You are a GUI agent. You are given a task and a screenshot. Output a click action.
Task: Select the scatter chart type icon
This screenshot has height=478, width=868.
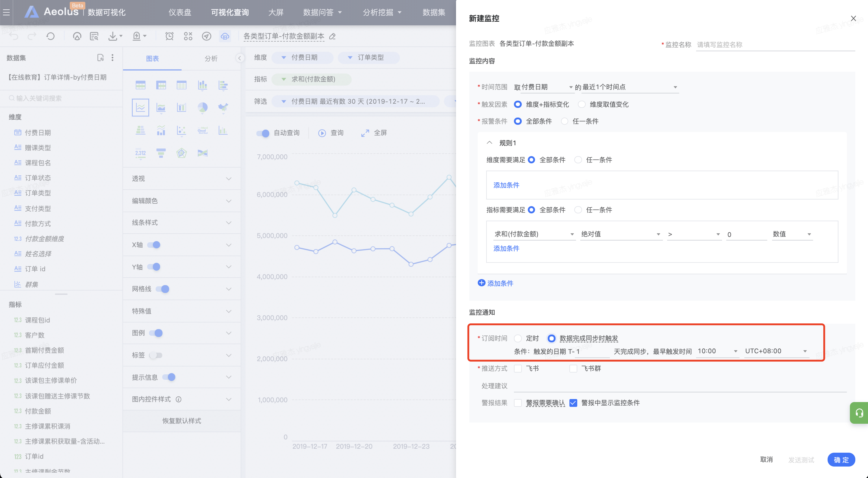(x=182, y=131)
